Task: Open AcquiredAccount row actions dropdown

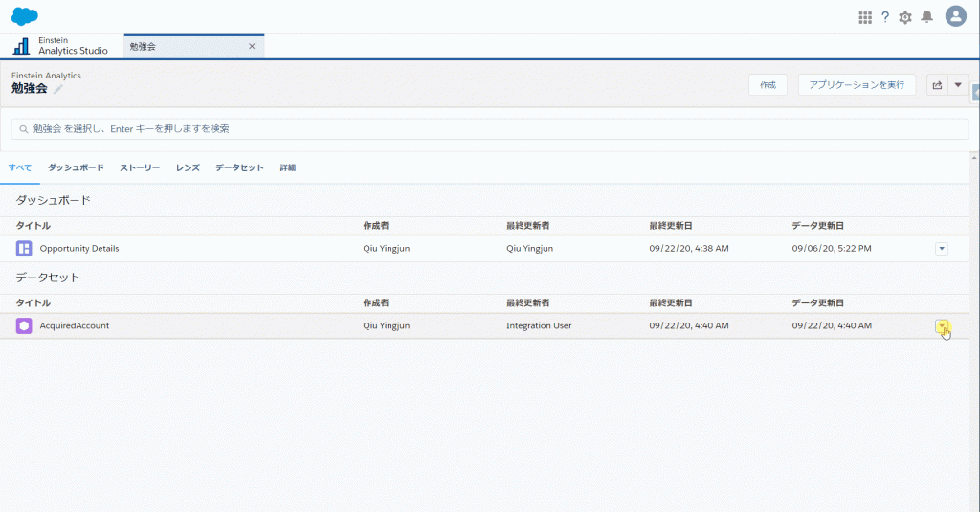Action: (x=941, y=325)
